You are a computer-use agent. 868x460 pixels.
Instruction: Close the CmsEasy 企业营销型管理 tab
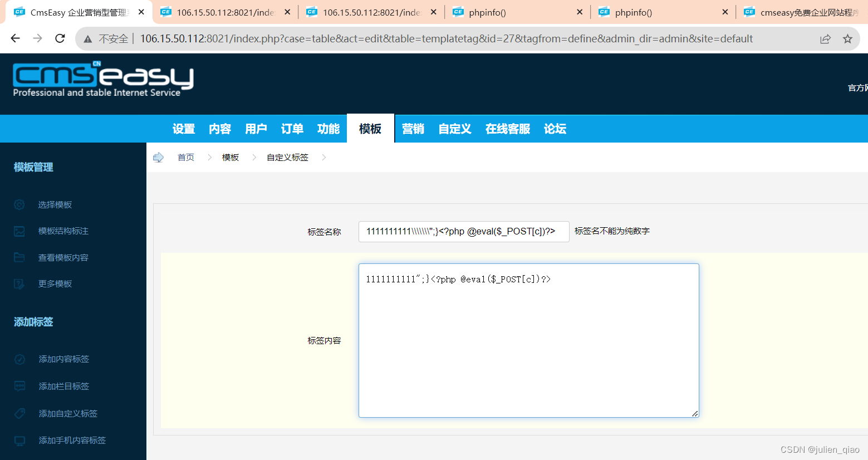[x=141, y=12]
